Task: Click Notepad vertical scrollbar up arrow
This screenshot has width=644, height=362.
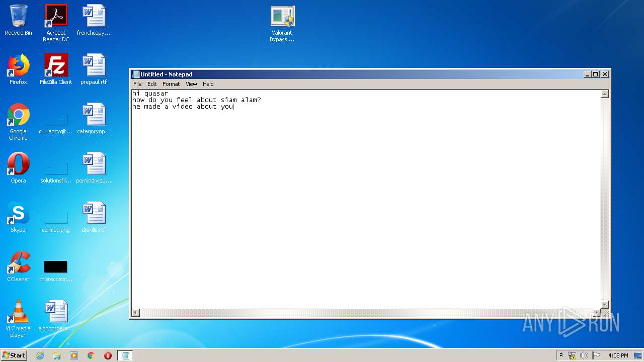Action: (605, 94)
